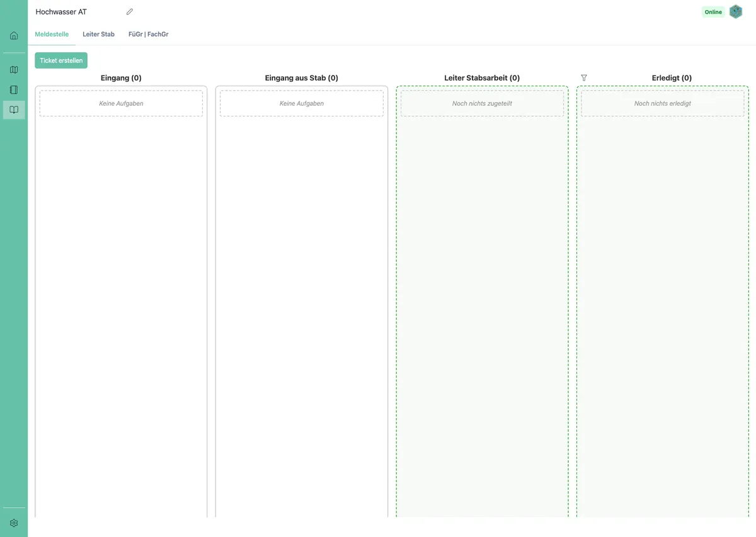Open the home icon in the sidebar
Image resolution: width=756 pixels, height=537 pixels.
pyautogui.click(x=14, y=35)
